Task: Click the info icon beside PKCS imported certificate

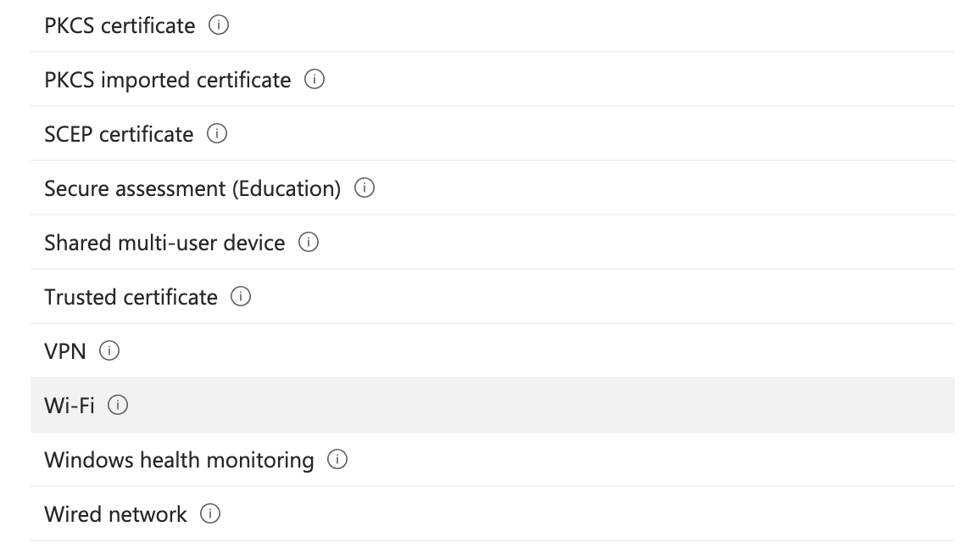Action: [x=315, y=79]
